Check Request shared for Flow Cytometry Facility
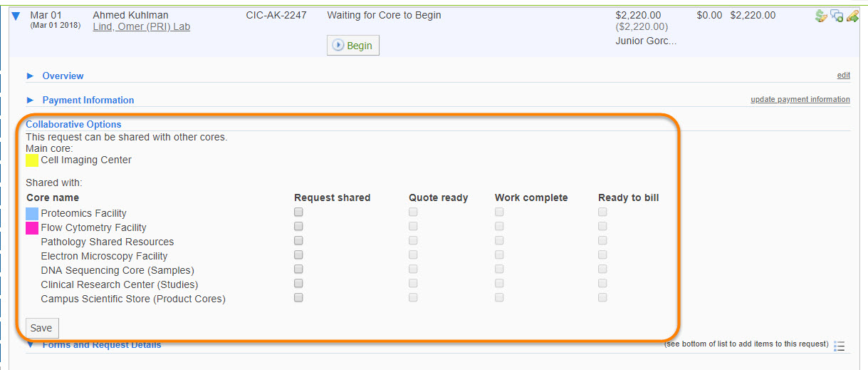 (x=298, y=227)
